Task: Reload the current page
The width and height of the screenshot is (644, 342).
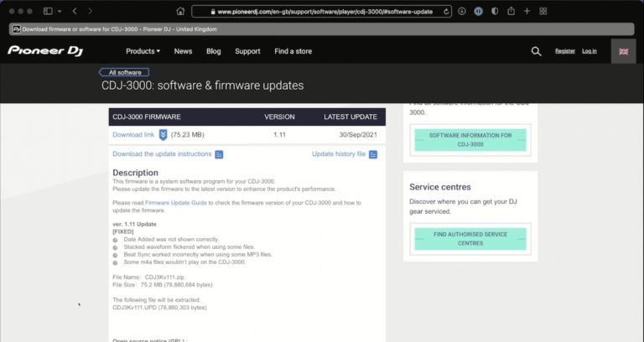Action: 446,12
